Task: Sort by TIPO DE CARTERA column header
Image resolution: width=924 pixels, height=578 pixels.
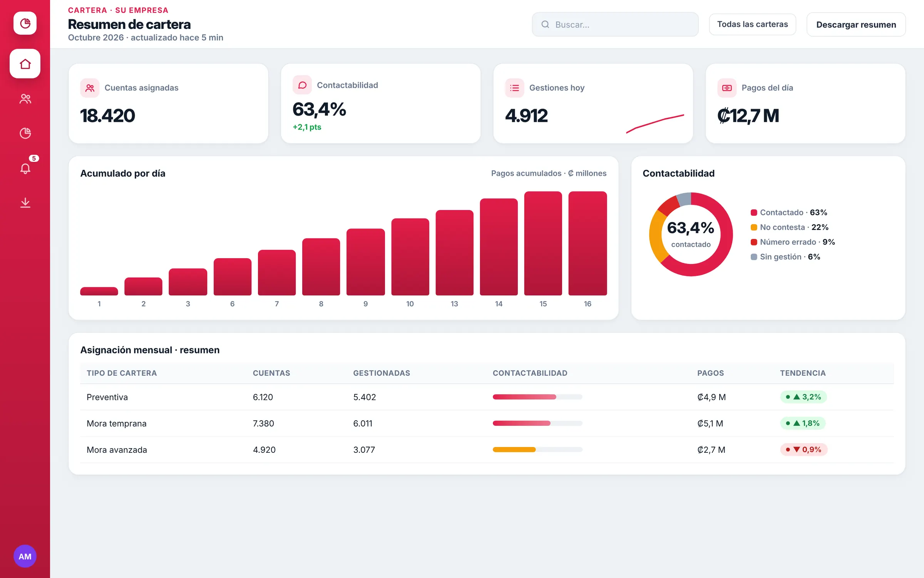Action: click(122, 373)
